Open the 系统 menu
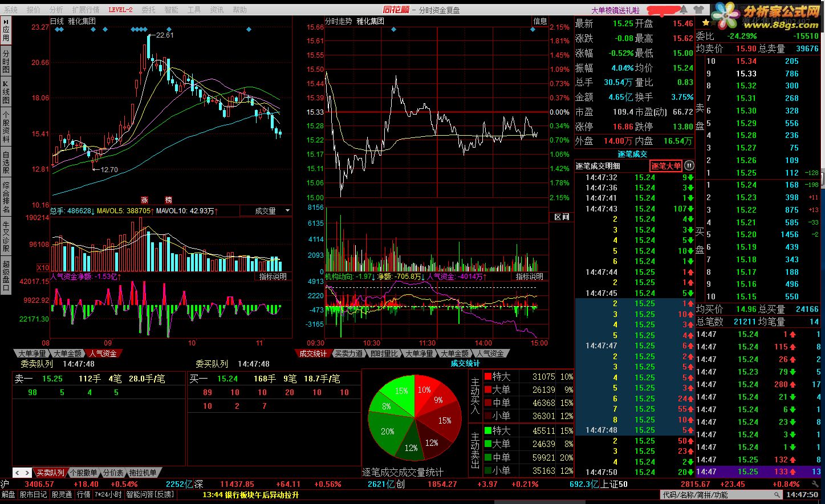The height and width of the screenshot is (504, 825). 11,10
